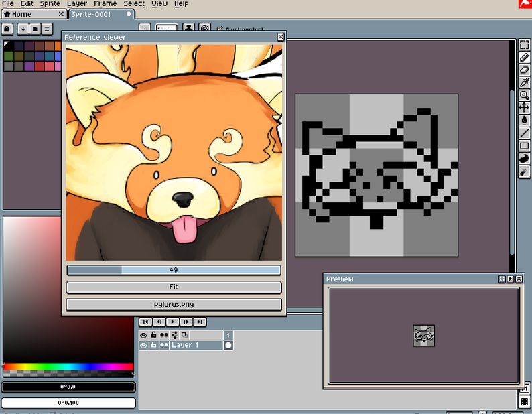Screen dimensions: 532x414
Task: Open the View menu
Action: (x=159, y=4)
